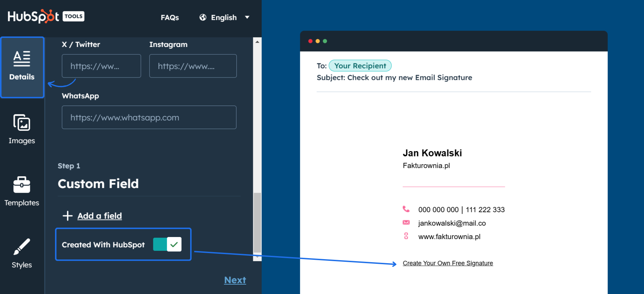This screenshot has height=294, width=644.
Task: Click the globe language icon
Action: click(x=203, y=17)
